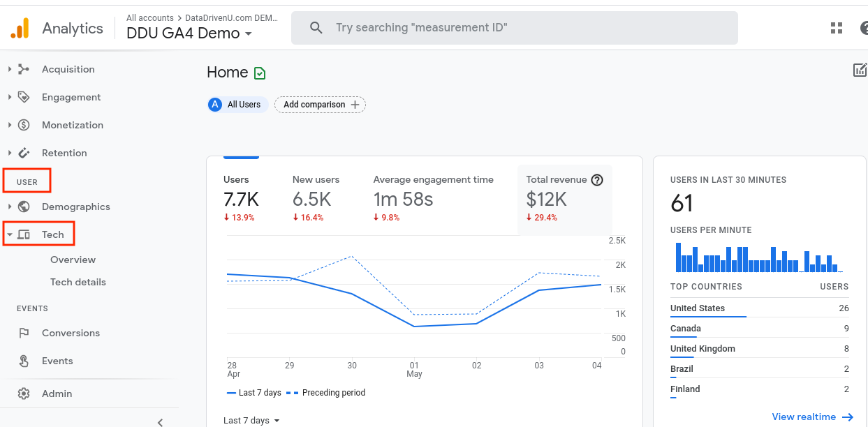Screen dimensions: 868x427
Task: Expand the Acquisition section arrow
Action: (10, 69)
